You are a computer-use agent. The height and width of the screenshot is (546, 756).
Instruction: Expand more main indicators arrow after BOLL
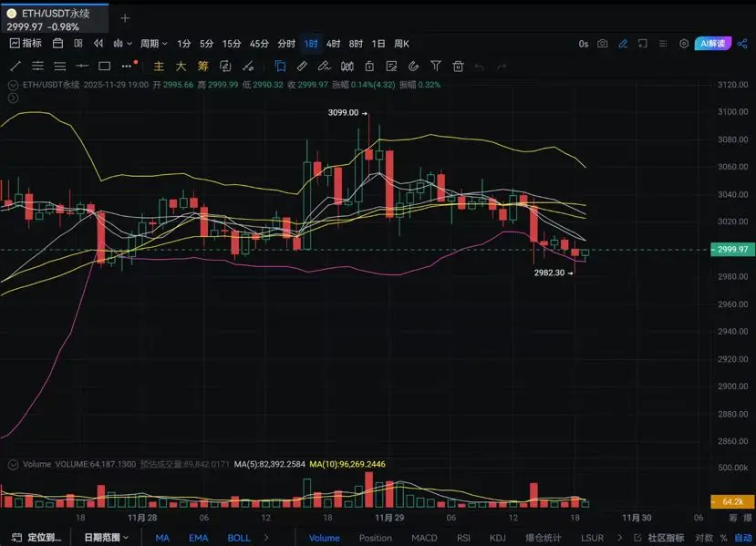pyautogui.click(x=266, y=538)
